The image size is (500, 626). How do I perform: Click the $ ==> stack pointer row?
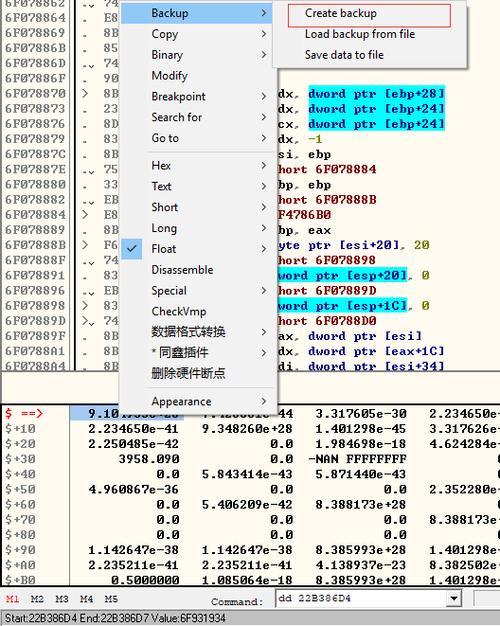point(24,414)
